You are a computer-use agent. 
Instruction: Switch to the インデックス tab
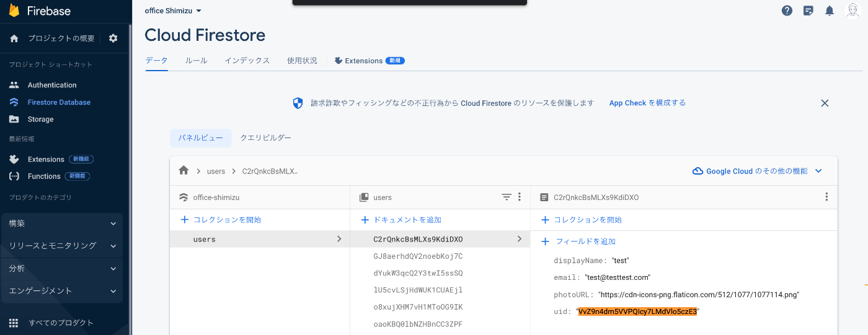coord(247,61)
